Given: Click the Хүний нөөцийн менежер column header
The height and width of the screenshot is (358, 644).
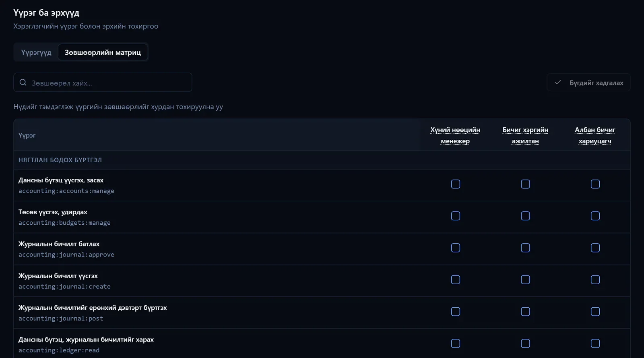Looking at the screenshot, I should 455,135.
